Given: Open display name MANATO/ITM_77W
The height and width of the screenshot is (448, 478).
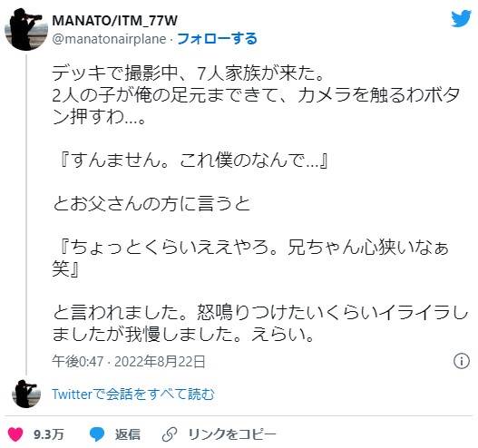Looking at the screenshot, I should click(x=114, y=21).
